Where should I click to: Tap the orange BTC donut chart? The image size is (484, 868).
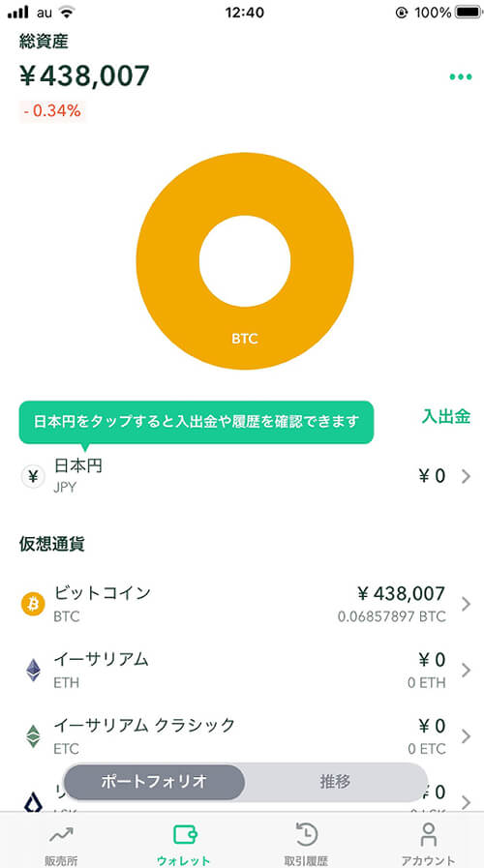point(245,261)
